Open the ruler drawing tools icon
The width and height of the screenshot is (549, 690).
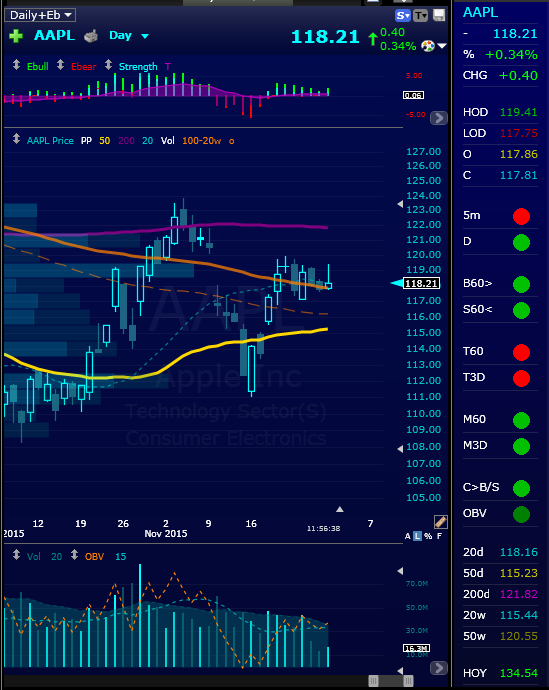[x=440, y=521]
